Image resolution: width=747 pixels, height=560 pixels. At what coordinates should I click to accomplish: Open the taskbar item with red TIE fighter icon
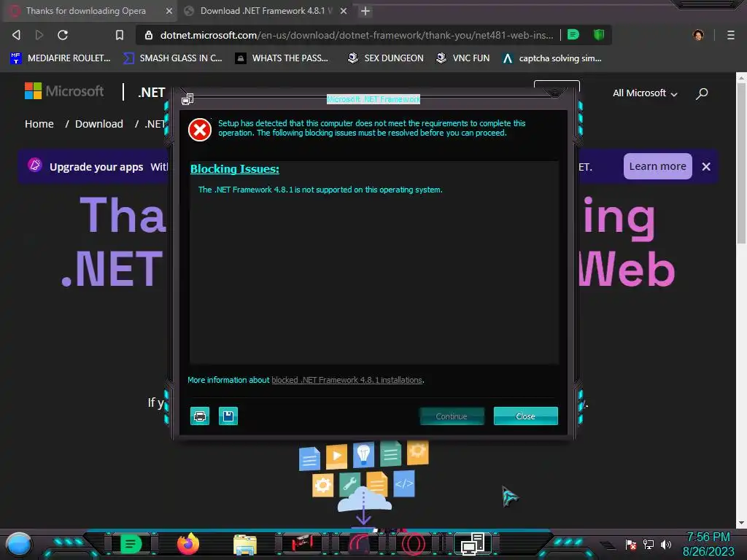pos(302,544)
